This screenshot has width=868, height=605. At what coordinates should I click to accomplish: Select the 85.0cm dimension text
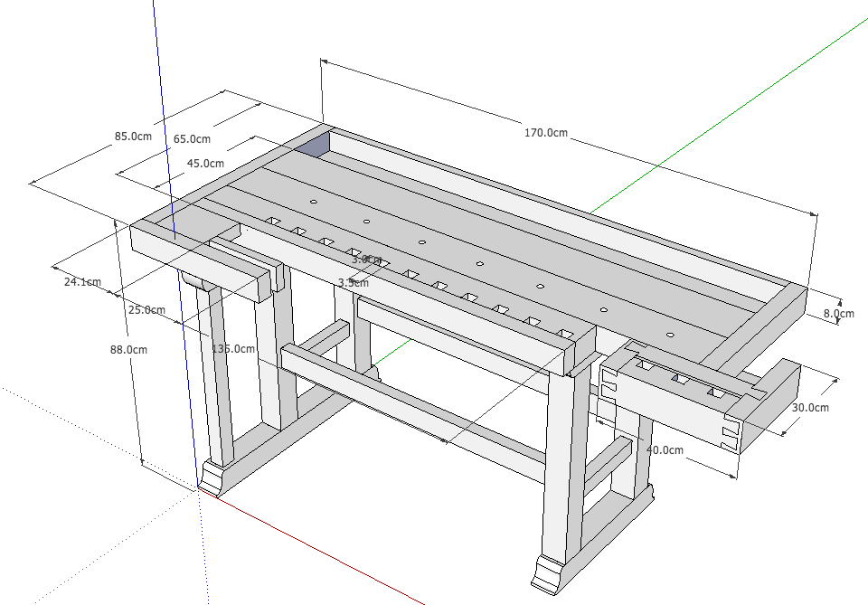132,137
